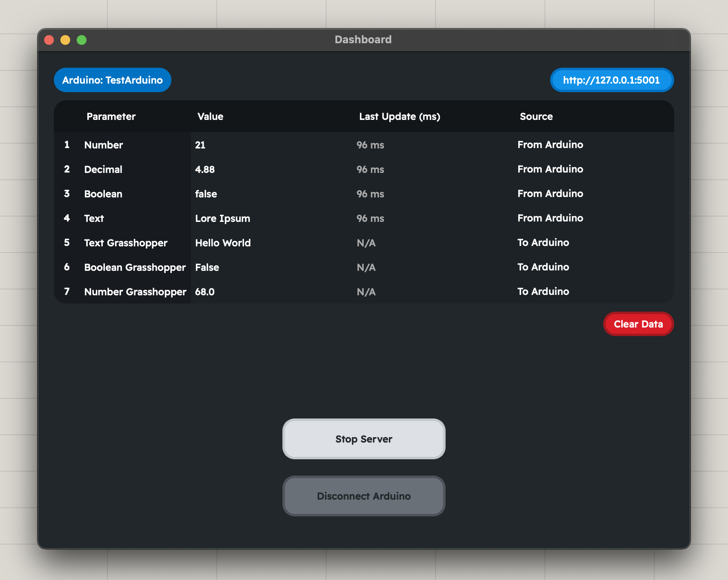Screen dimensions: 728x580
Task: Click the red Clear Data button
Action: 638,324
